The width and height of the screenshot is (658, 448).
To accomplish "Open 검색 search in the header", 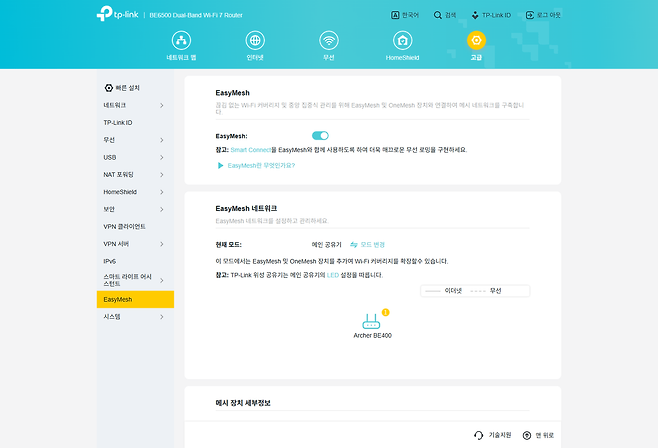I will 443,15.
